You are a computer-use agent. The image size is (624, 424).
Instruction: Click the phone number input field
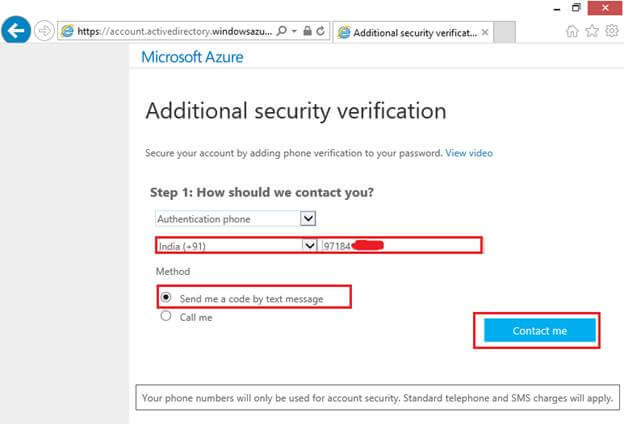tap(400, 245)
